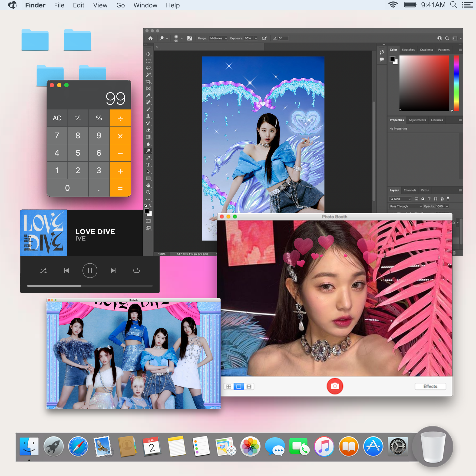Toggle repeat in the music player

pos(136,271)
